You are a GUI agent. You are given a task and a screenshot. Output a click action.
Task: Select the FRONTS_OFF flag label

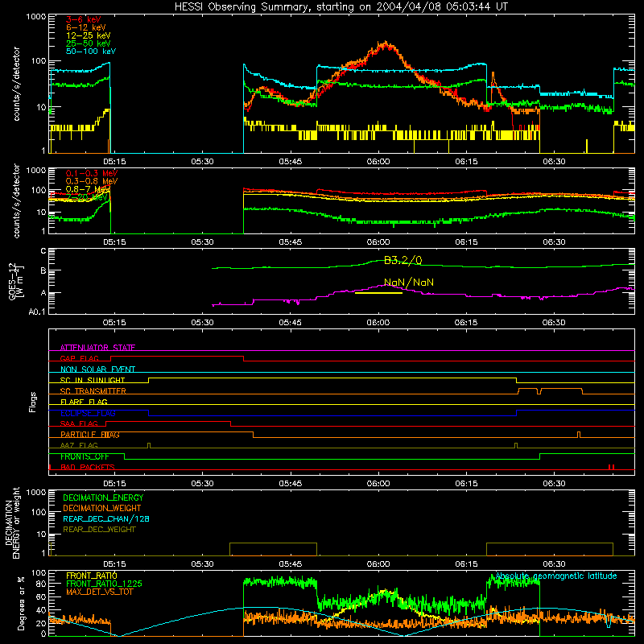coord(85,456)
